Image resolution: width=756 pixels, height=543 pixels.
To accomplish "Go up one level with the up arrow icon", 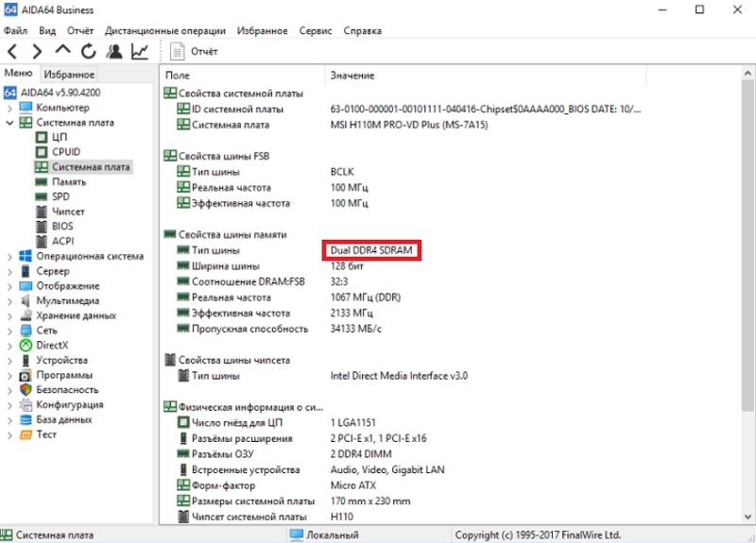I will tap(62, 50).
